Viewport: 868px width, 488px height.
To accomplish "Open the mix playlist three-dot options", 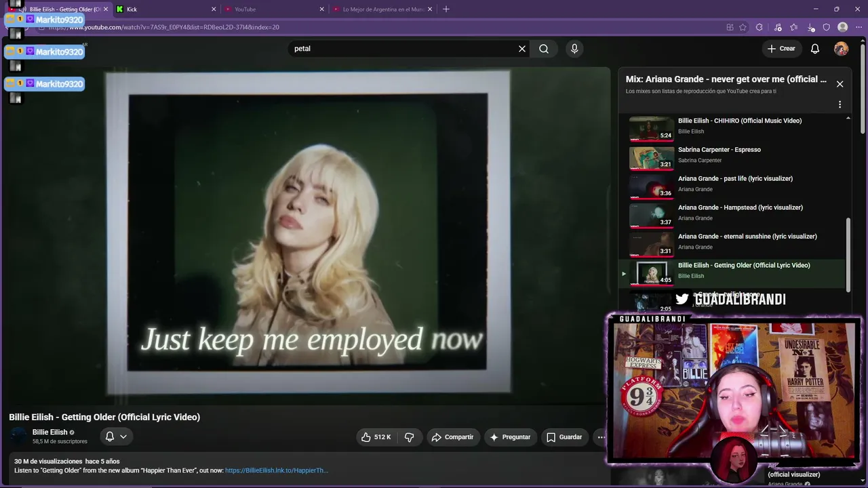I will 840,105.
